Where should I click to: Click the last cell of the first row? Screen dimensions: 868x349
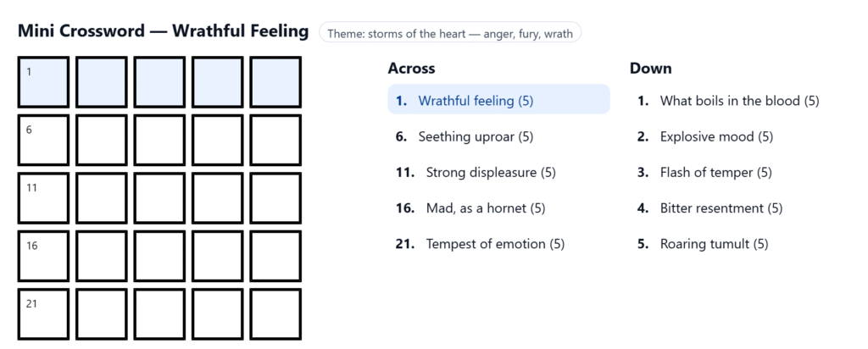(x=275, y=82)
